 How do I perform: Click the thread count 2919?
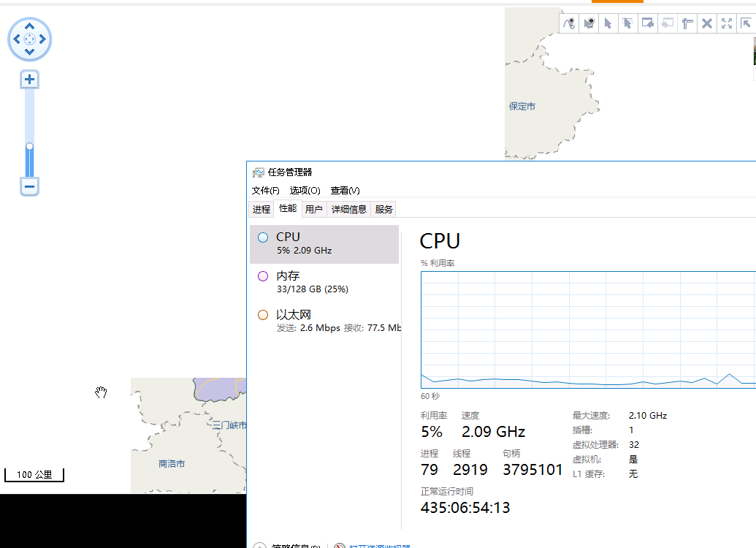(470, 469)
